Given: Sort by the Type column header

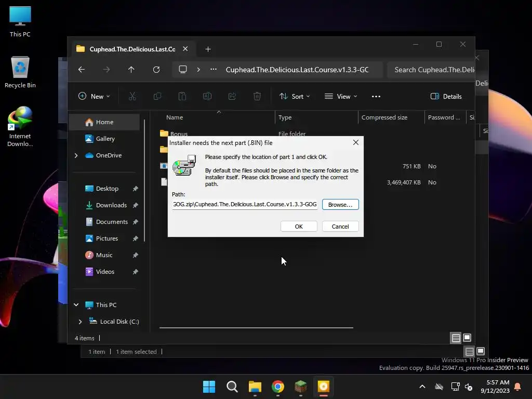Looking at the screenshot, I should coord(316,117).
